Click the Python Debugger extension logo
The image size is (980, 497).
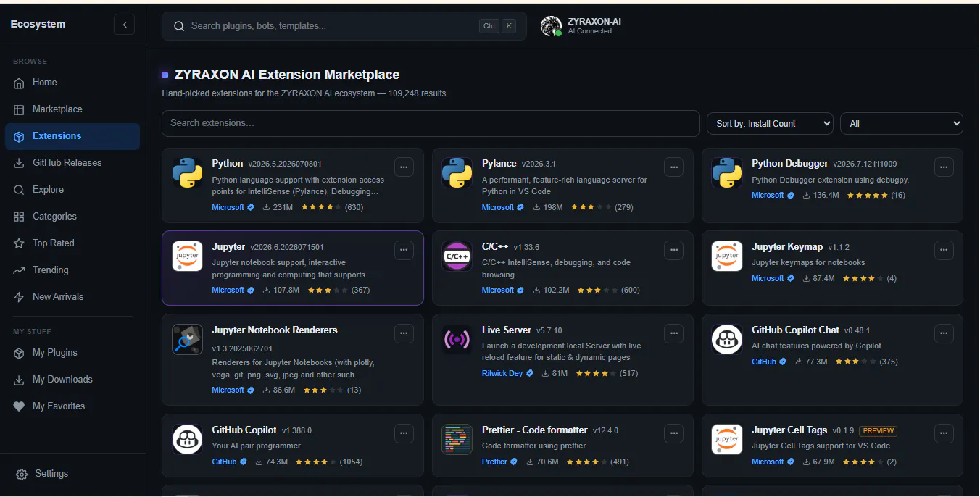[x=726, y=173]
